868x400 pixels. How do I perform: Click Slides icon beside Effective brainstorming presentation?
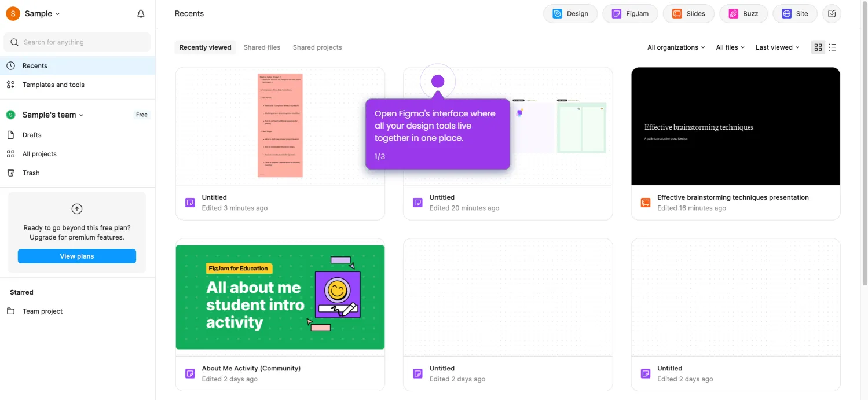[x=646, y=203]
